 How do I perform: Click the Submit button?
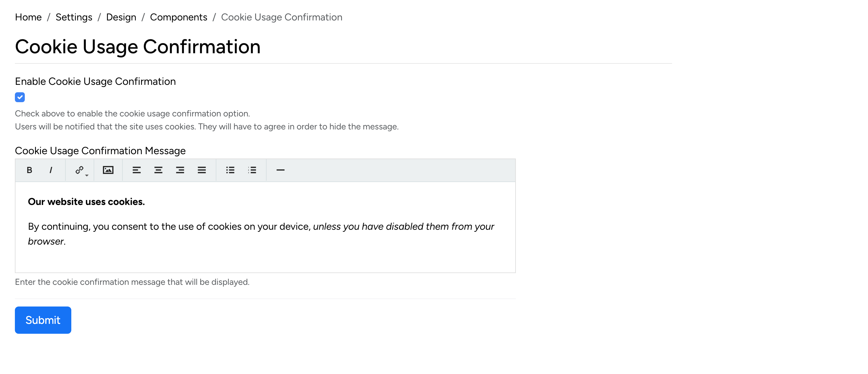coord(43,320)
